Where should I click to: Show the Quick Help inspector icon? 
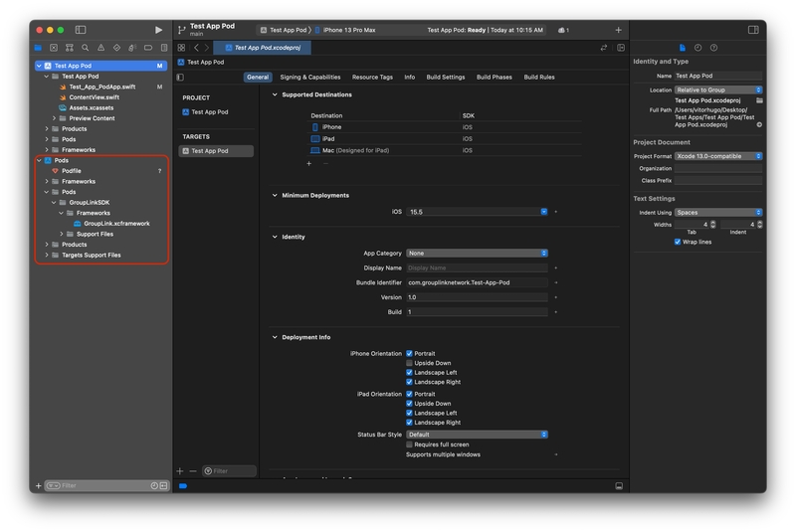click(713, 47)
